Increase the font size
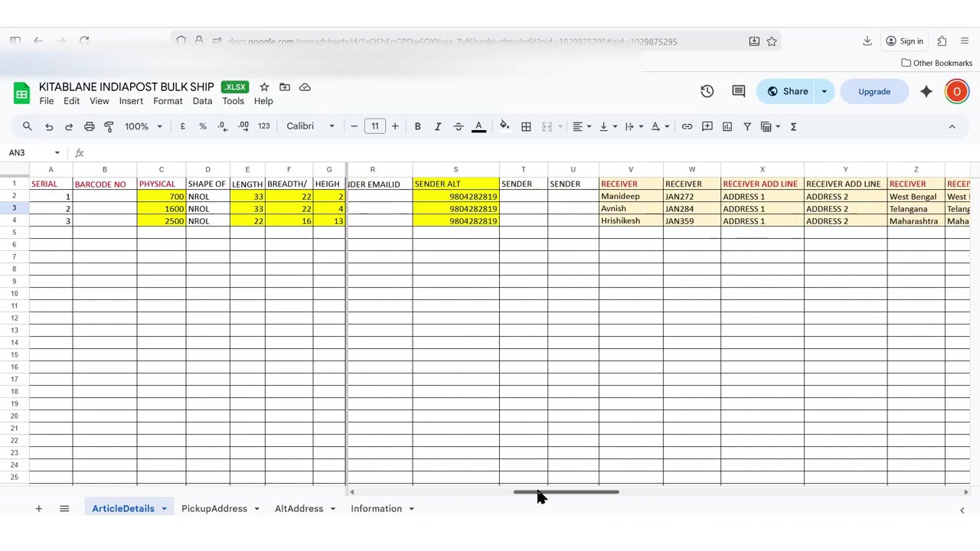 395,126
